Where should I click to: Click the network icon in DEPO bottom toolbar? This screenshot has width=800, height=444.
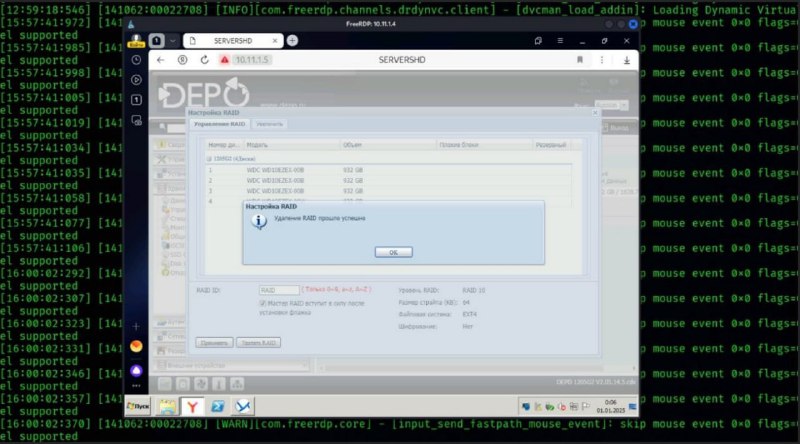tap(237, 384)
